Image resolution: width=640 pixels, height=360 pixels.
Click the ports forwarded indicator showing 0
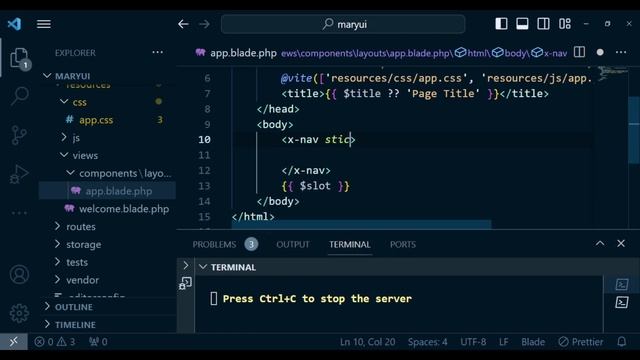pos(98,342)
